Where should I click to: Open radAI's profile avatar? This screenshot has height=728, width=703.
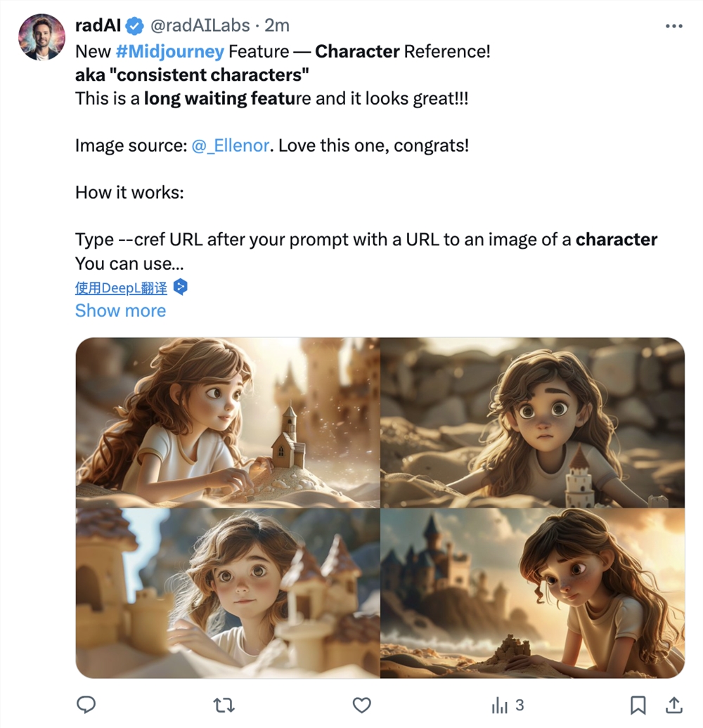point(41,37)
